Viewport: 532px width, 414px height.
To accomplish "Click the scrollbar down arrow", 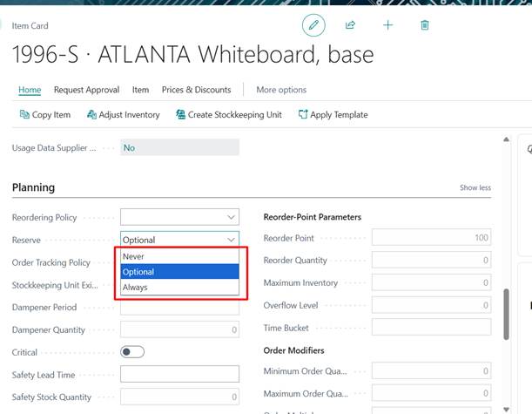I will (506, 410).
